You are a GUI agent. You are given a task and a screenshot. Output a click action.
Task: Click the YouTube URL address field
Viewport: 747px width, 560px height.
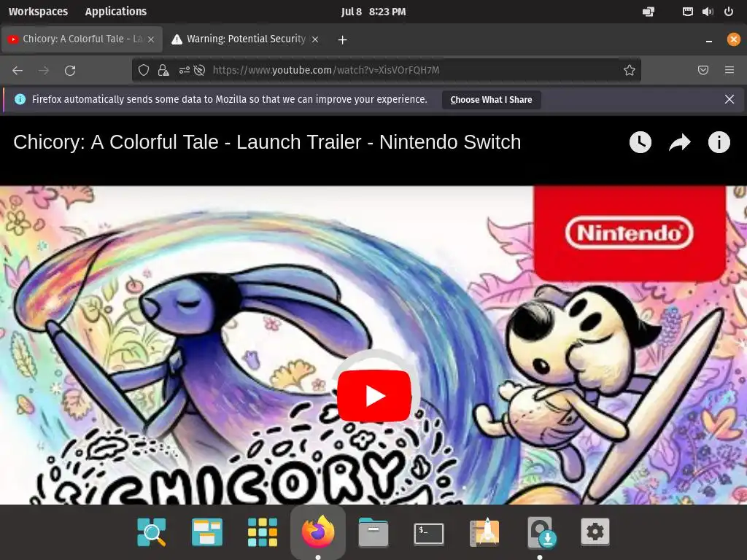(386, 71)
